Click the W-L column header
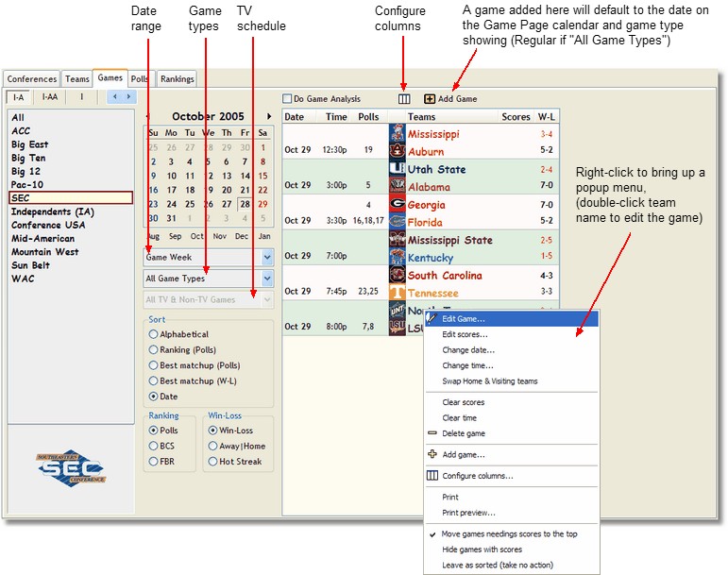 (x=547, y=116)
